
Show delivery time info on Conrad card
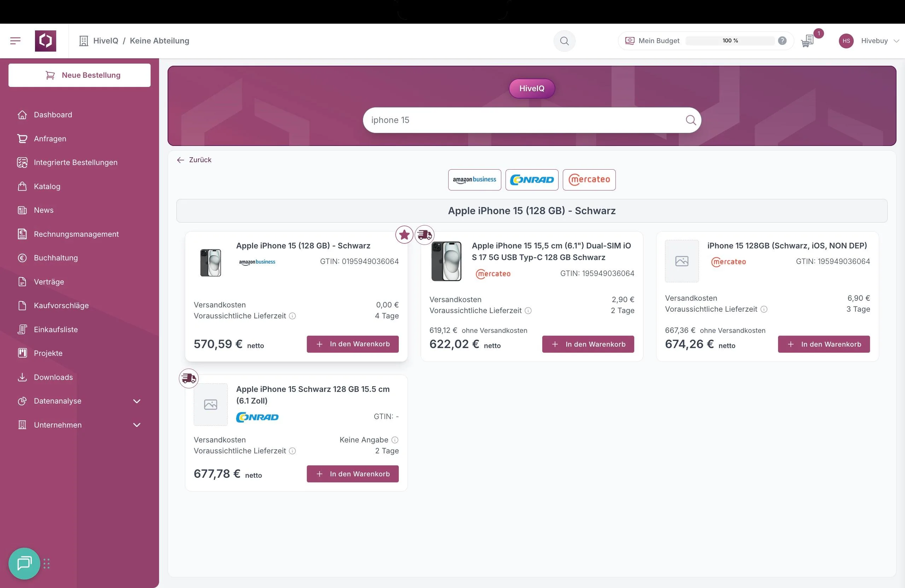292,451
